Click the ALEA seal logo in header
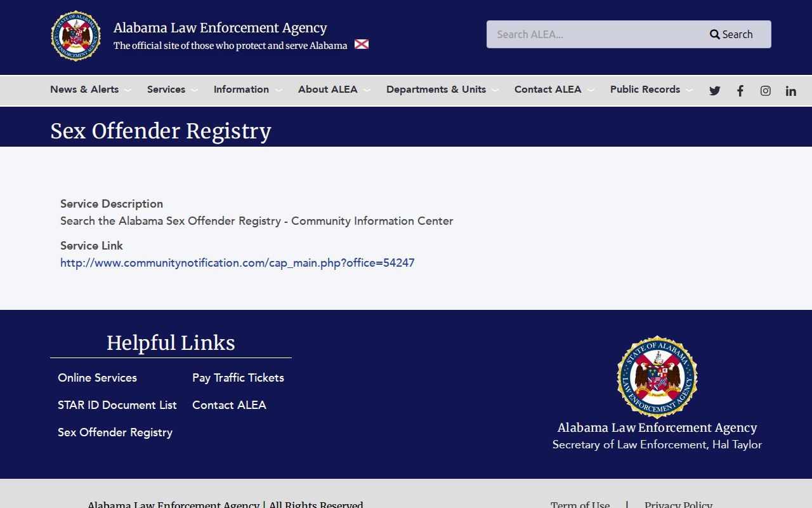Image resolution: width=812 pixels, height=508 pixels. [x=76, y=36]
